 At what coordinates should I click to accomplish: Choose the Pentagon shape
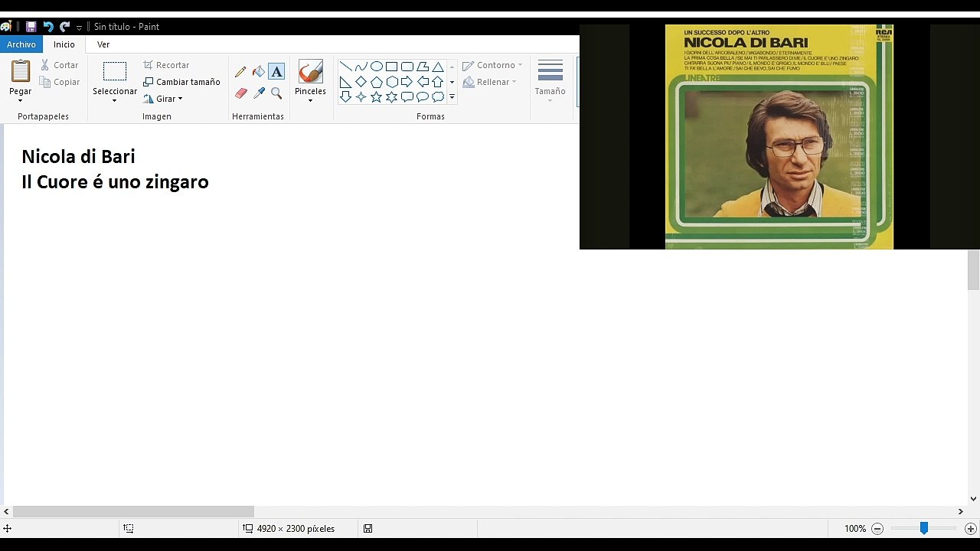pos(377,82)
